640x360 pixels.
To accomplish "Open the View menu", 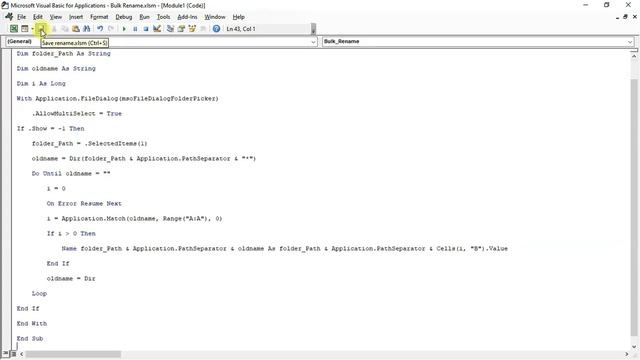I will click(56, 17).
